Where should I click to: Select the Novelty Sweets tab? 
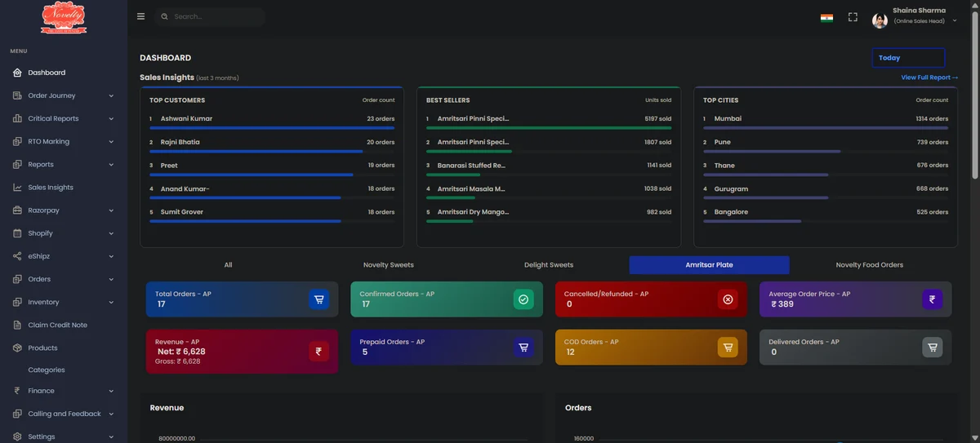coord(389,265)
